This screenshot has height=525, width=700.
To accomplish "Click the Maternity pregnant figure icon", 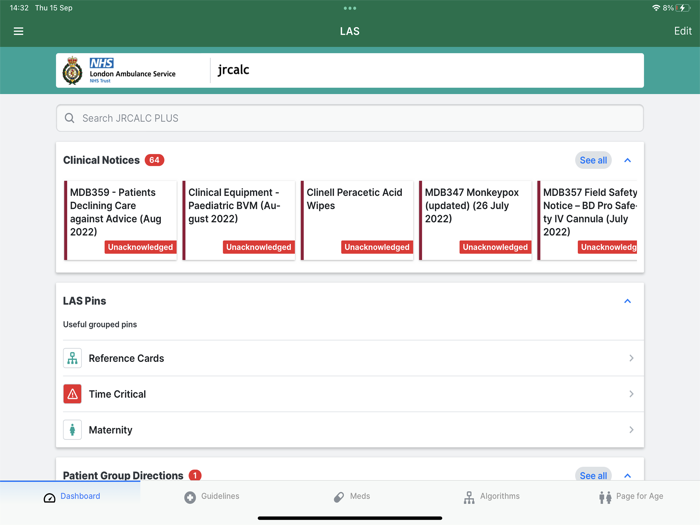I will tap(72, 429).
